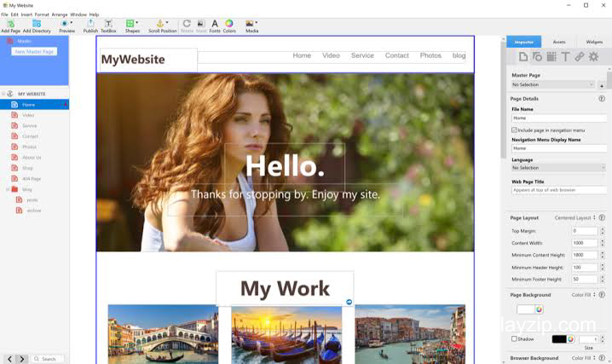This screenshot has width=612, height=364.
Task: Click Video link in site navigation
Action: [x=331, y=55]
